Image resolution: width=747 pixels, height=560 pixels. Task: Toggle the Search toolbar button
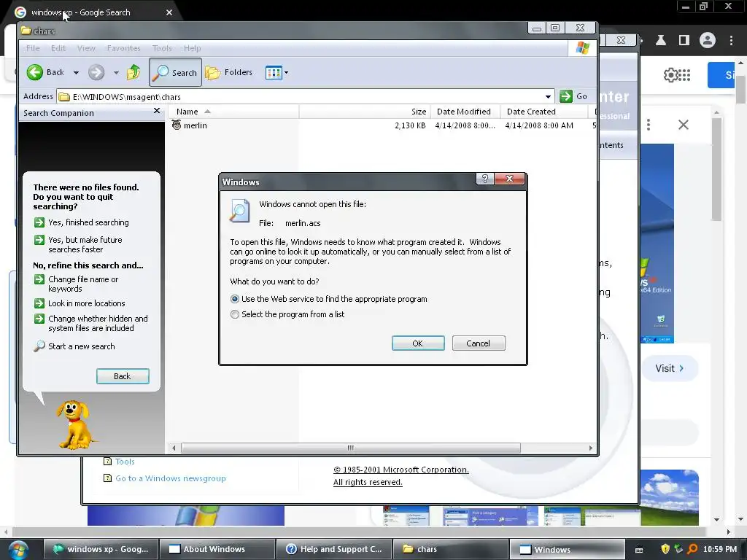[175, 72]
